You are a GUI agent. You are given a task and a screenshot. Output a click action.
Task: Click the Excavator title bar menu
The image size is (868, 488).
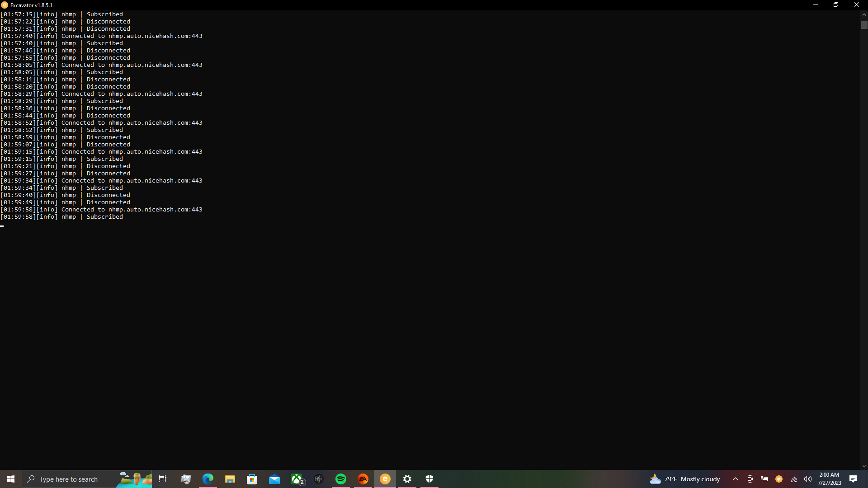coord(5,5)
